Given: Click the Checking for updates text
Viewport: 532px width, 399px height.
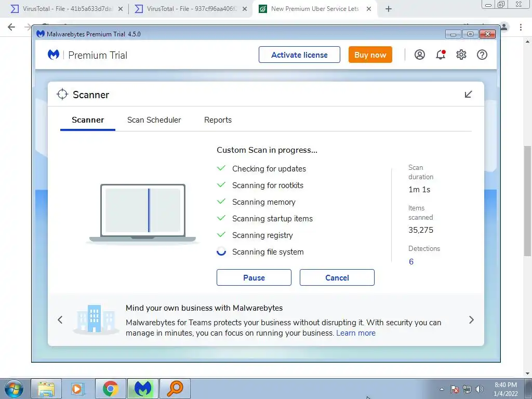Looking at the screenshot, I should (x=269, y=169).
